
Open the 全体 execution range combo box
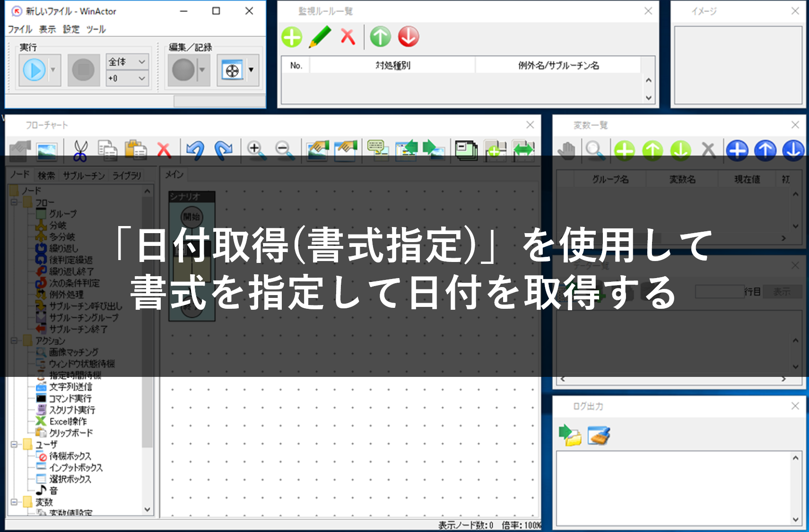tap(128, 61)
